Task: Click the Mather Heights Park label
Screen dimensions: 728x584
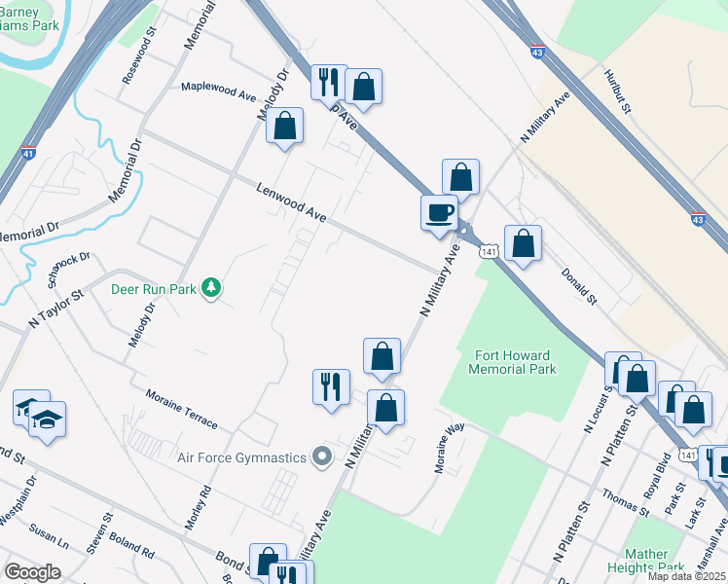Action: [x=646, y=561]
